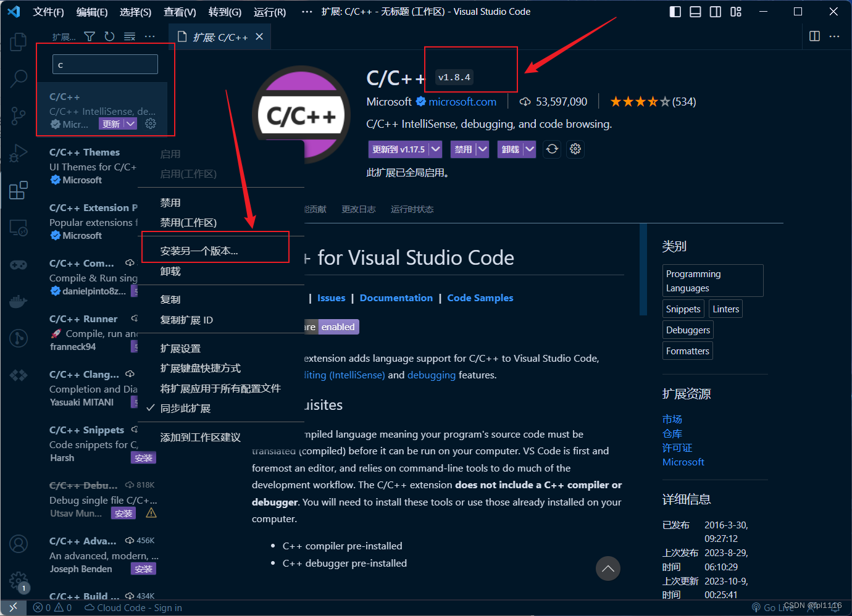This screenshot has height=616, width=852.
Task: Open Remote Explorer in activity bar
Action: pyautogui.click(x=19, y=228)
